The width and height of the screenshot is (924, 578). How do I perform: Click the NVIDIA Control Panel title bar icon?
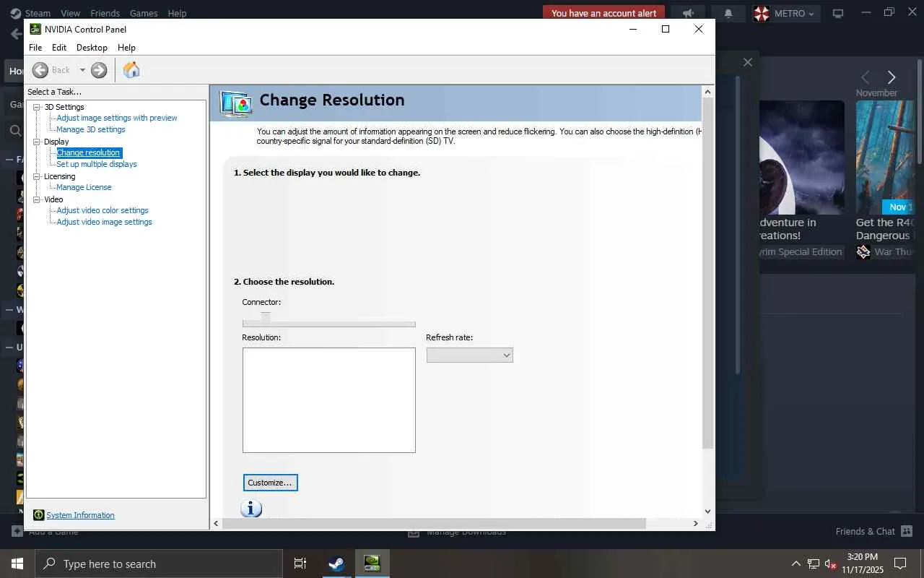[35, 29]
